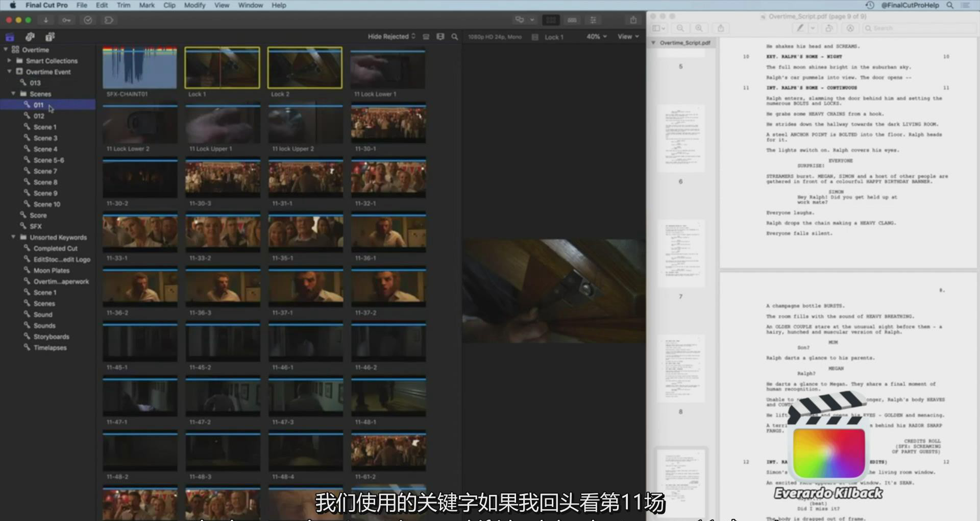
Task: Open the Titles and Generators sidebar
Action: click(50, 37)
